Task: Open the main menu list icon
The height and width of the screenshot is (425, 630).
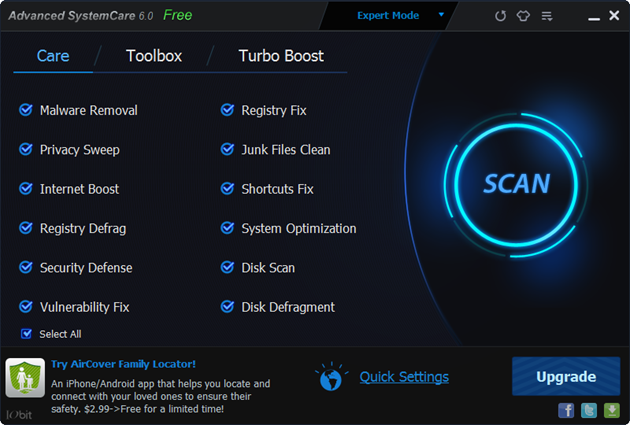Action: point(546,16)
